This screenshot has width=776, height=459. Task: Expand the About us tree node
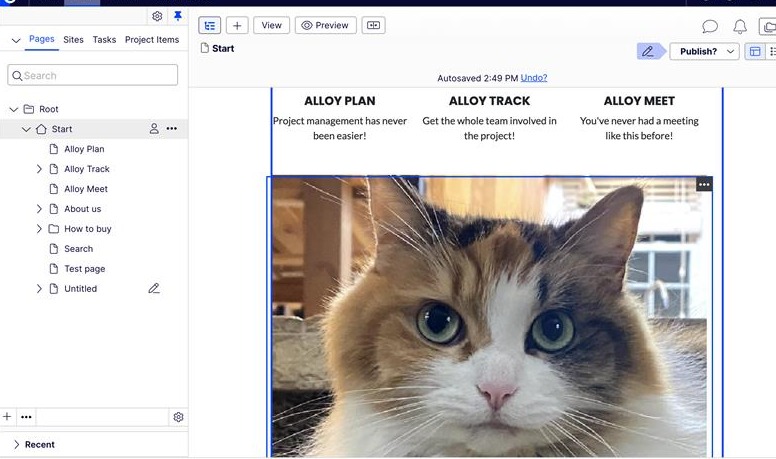coord(39,209)
